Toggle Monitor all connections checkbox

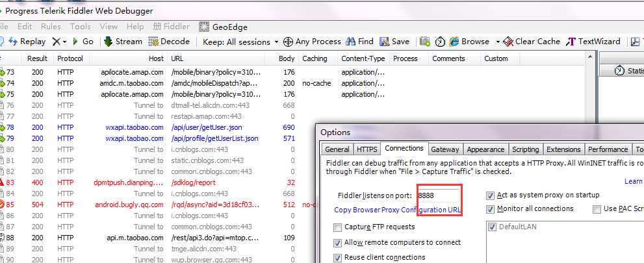(490, 209)
